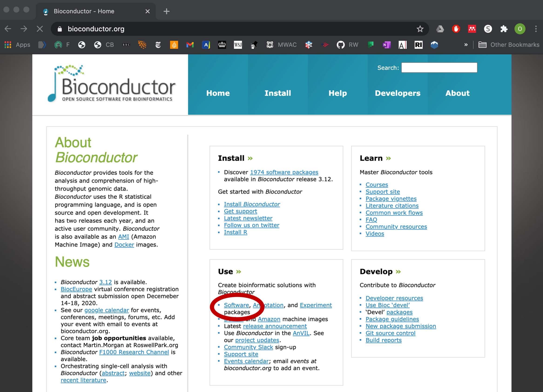
Task: Open the Developers navigation menu item
Action: [x=398, y=93]
